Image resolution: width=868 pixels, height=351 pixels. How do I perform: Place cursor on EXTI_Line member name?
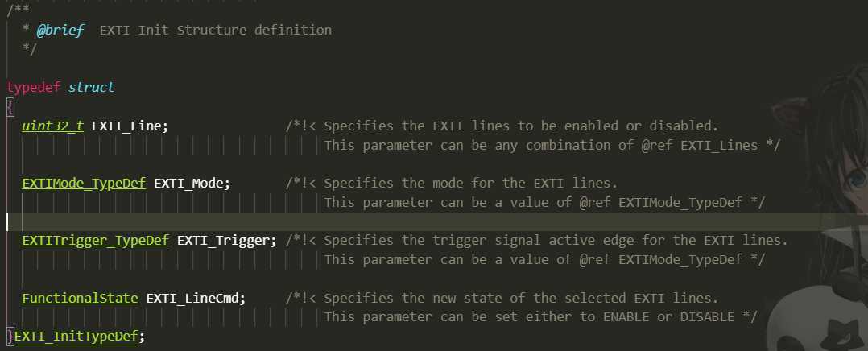(x=126, y=126)
